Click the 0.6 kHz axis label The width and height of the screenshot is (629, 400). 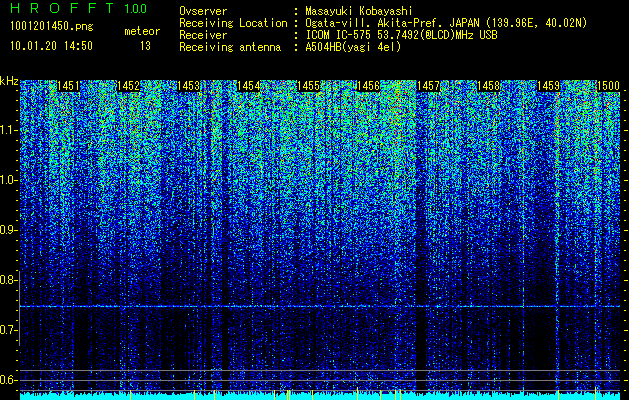tap(9, 380)
